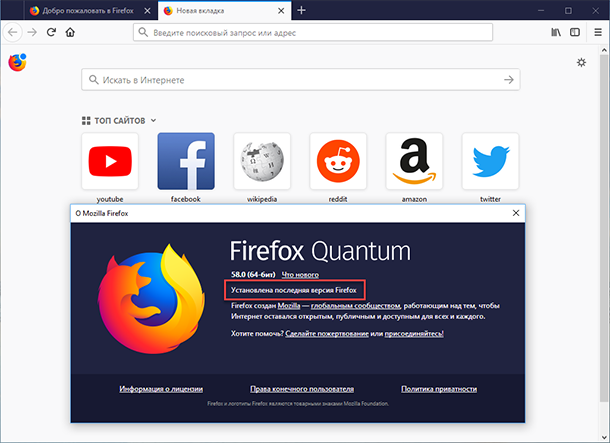Click the version text '58.0 (64-бит)'
The width and height of the screenshot is (610, 443).
coord(253,275)
